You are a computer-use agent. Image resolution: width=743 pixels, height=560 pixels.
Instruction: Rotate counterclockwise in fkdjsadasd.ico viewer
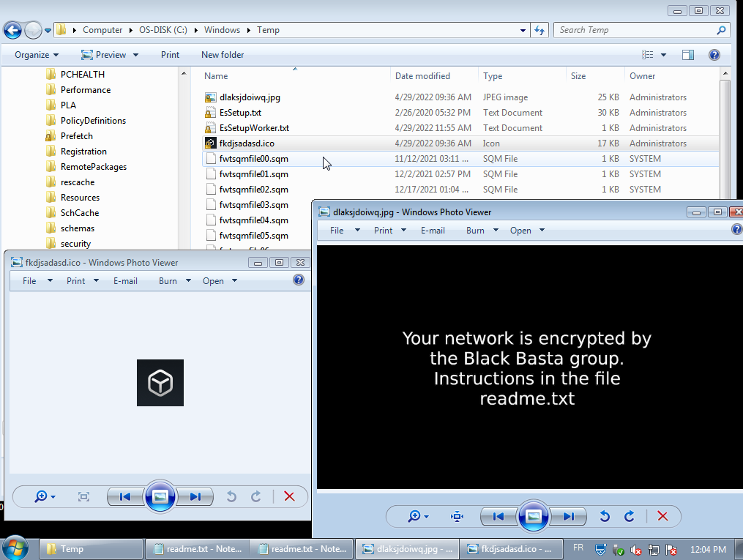click(x=231, y=496)
